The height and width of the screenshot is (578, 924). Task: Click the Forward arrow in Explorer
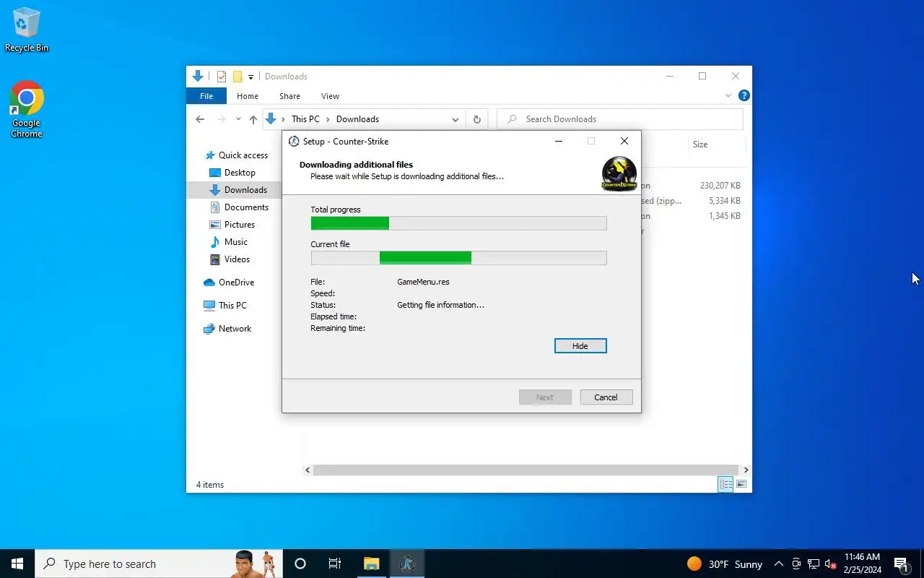coord(222,119)
